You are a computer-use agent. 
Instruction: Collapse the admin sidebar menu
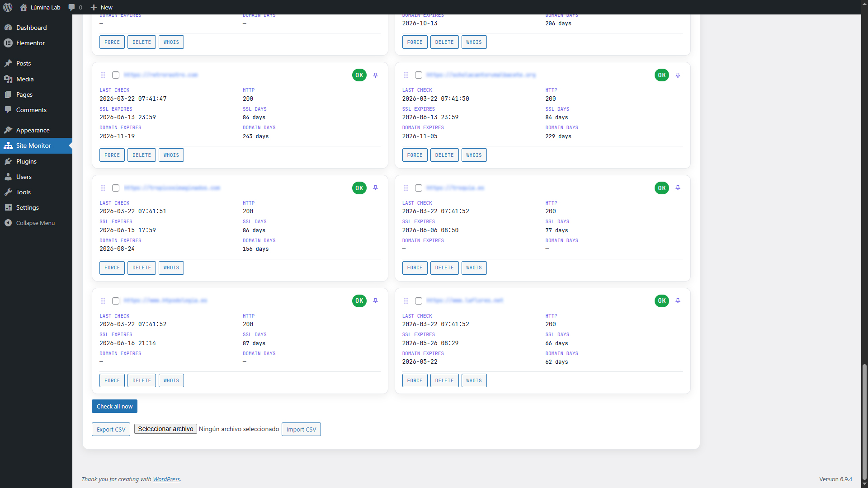point(30,223)
